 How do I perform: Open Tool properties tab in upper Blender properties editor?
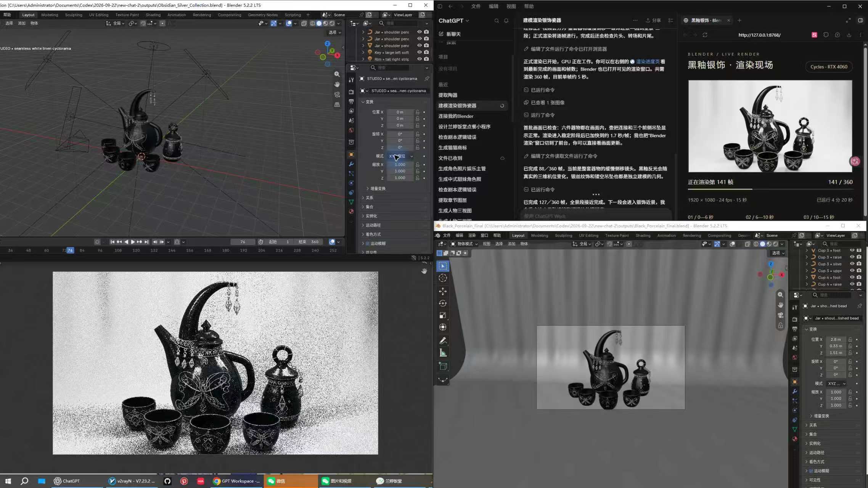(x=351, y=80)
